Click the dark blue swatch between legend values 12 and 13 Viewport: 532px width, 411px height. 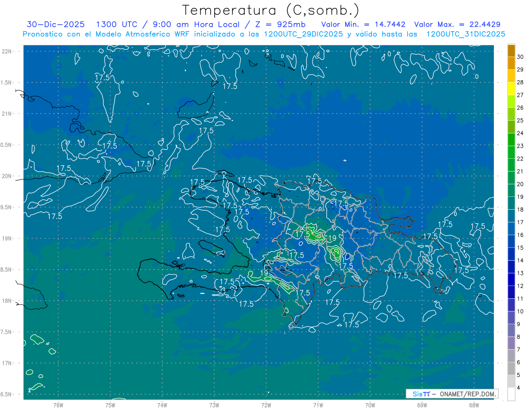click(x=511, y=279)
